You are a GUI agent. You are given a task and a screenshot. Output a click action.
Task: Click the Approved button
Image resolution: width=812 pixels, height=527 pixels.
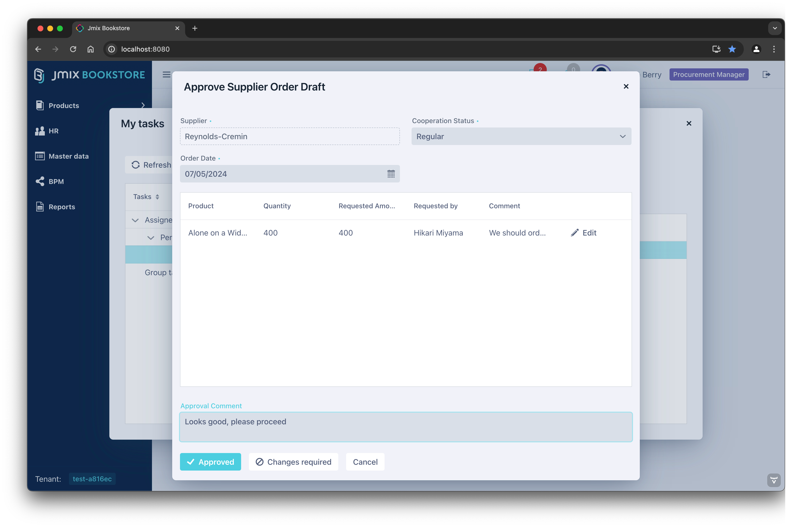point(210,462)
